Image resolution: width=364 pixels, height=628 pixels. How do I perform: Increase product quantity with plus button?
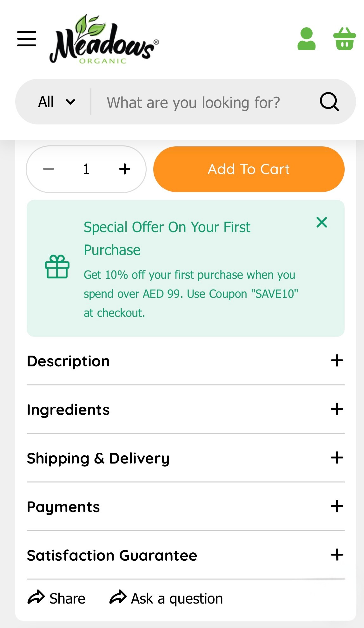pos(124,169)
